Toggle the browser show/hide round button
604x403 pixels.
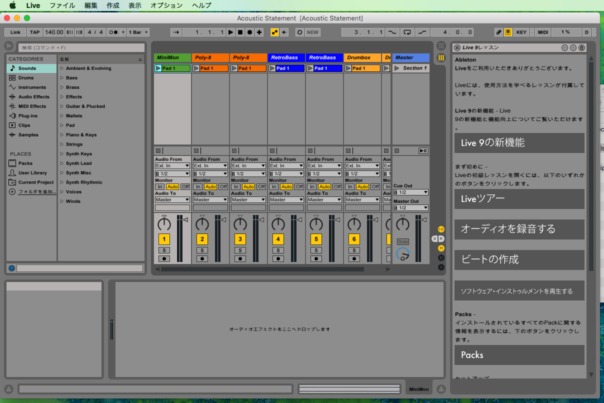(8, 46)
